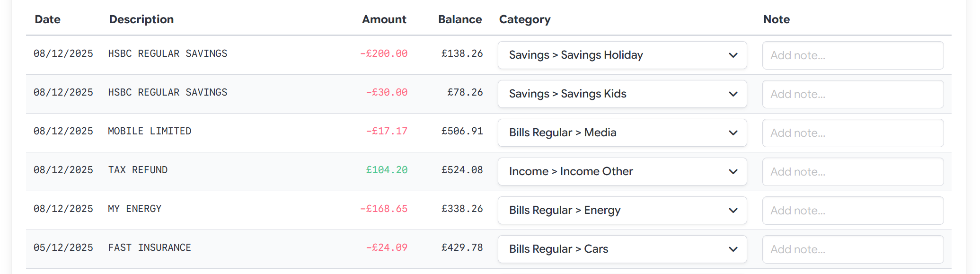Click the Description column header
980x274 pixels.
click(x=141, y=19)
